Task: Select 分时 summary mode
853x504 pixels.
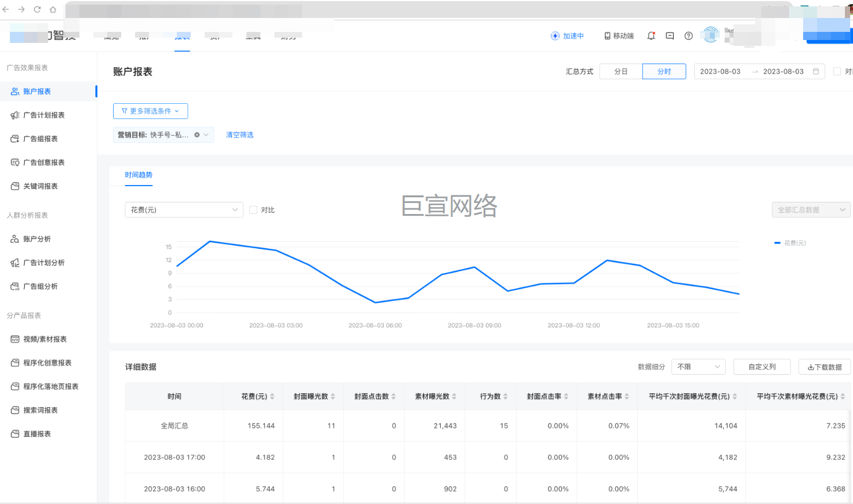Action: (x=664, y=71)
